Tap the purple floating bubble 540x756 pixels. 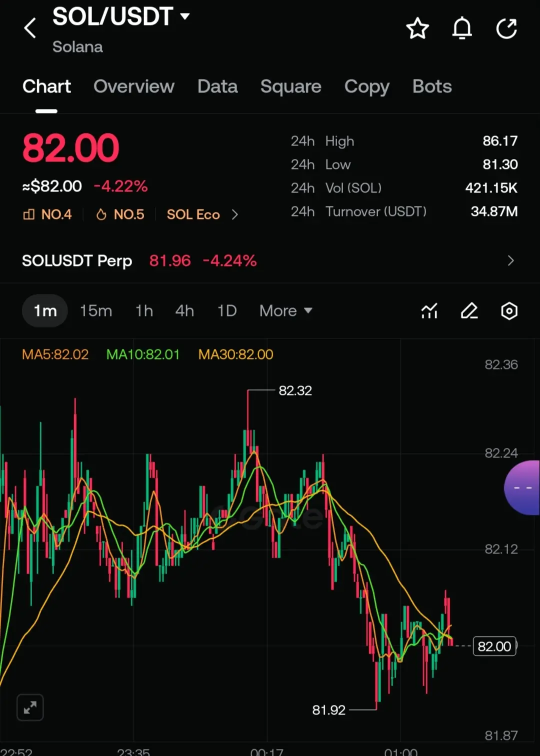tap(522, 487)
